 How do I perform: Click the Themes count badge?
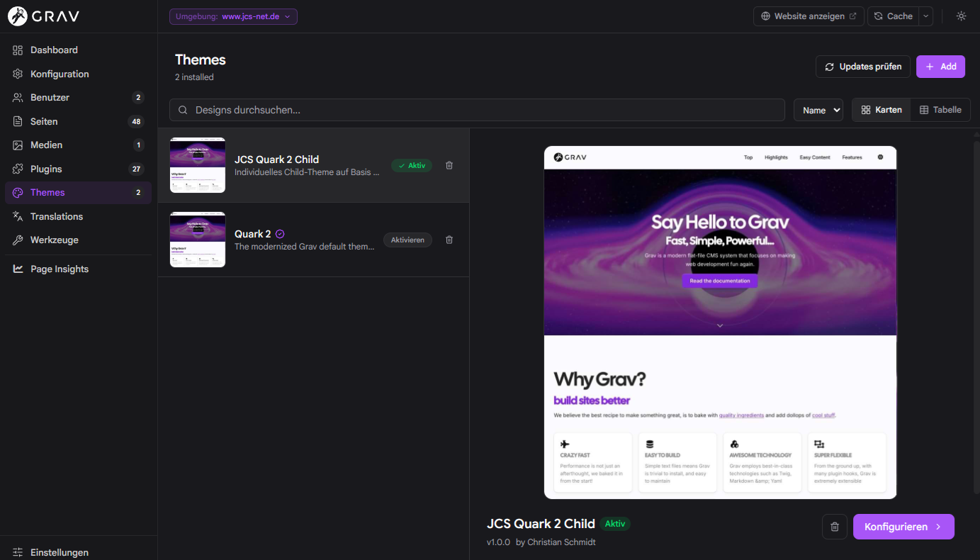[138, 193]
